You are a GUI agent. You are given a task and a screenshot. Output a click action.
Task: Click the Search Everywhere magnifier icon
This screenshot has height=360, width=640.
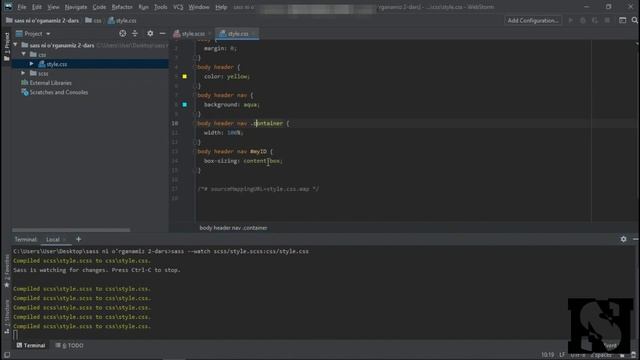[634, 20]
